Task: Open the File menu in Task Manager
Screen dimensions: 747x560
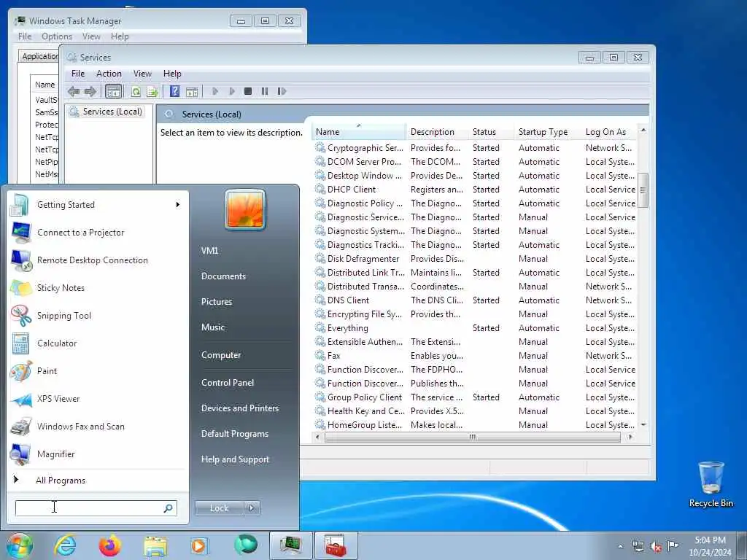Action: click(x=25, y=36)
